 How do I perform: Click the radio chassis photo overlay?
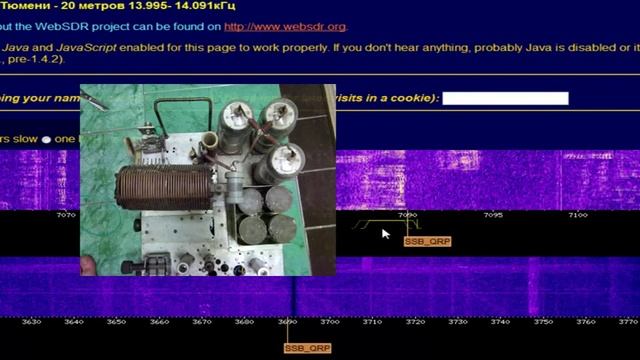(x=208, y=180)
